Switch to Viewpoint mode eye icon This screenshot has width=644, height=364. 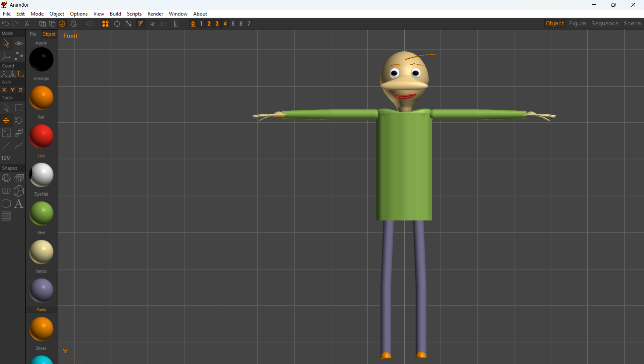19,43
